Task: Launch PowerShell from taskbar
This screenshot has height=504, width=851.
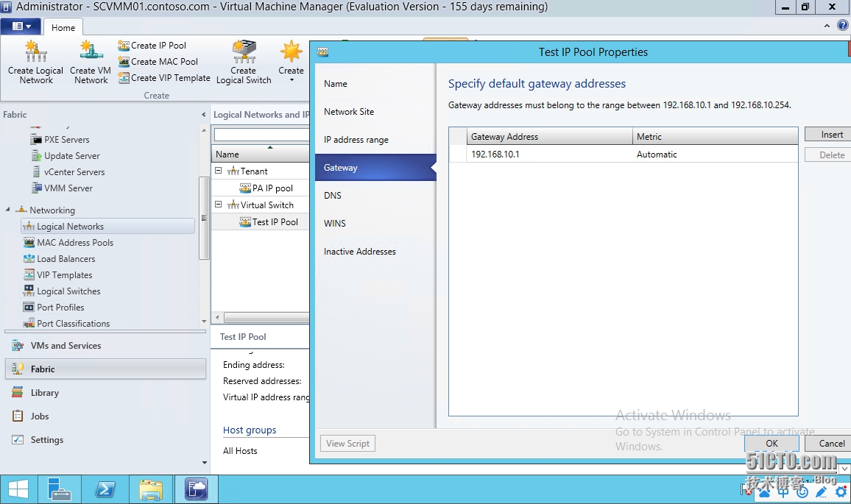Action: [x=105, y=489]
